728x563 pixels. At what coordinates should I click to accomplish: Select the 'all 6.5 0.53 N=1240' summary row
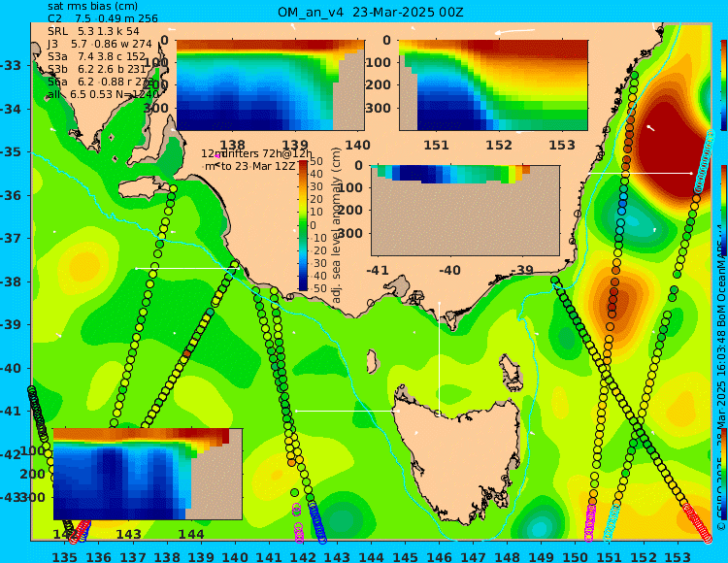pyautogui.click(x=103, y=94)
